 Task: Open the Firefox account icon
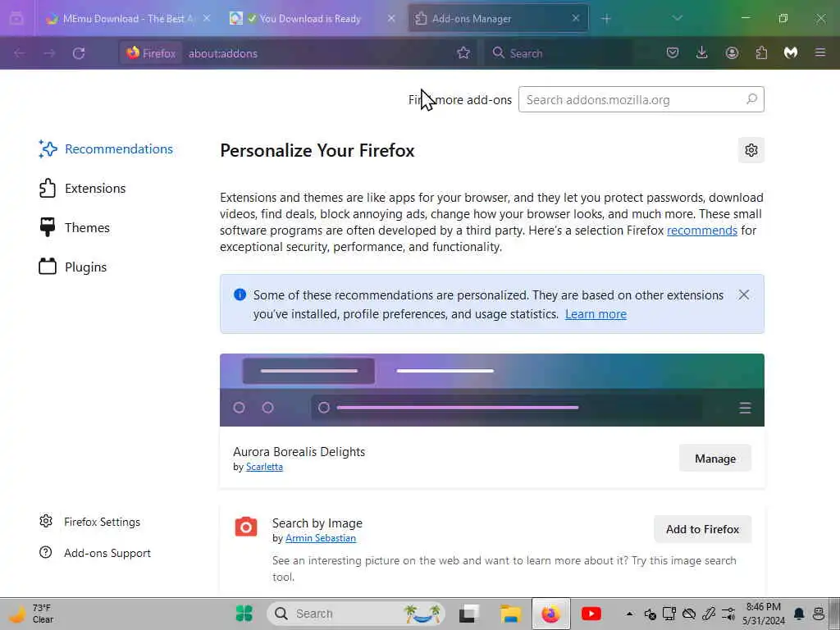tap(732, 53)
